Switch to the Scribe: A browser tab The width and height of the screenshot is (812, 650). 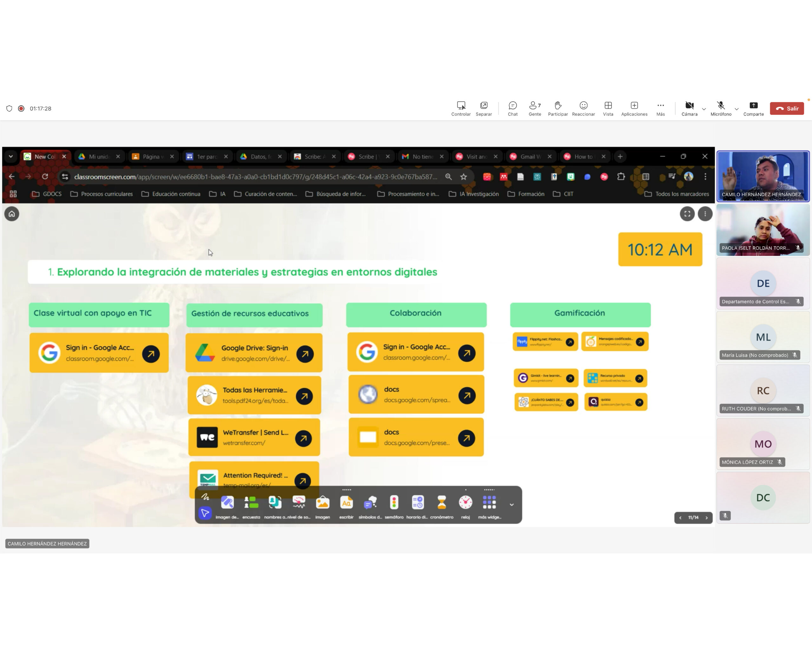click(316, 157)
